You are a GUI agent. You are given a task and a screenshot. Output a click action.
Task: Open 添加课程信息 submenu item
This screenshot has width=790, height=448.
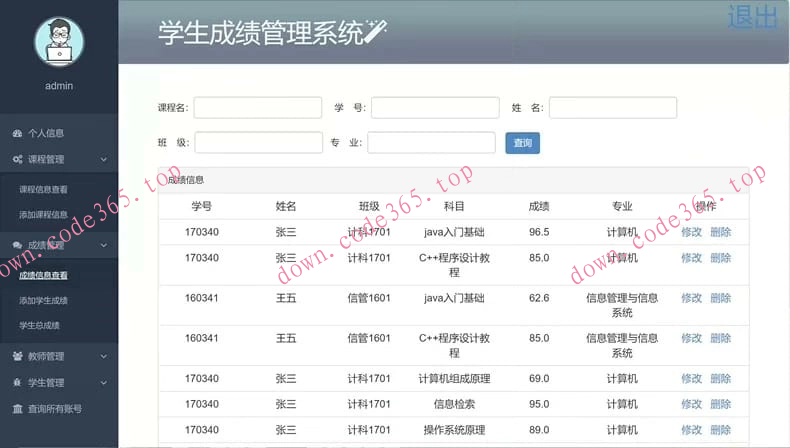(x=43, y=215)
